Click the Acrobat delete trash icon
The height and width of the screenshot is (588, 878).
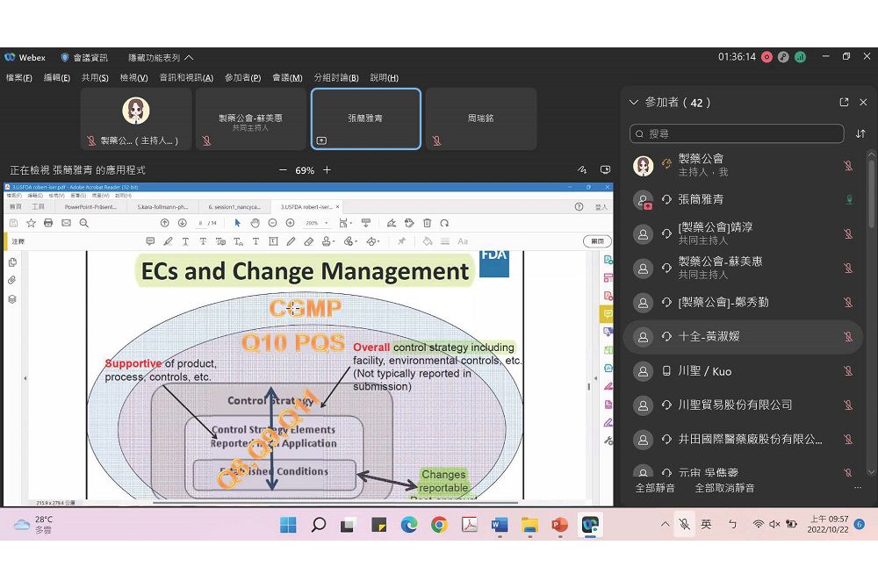click(428, 223)
